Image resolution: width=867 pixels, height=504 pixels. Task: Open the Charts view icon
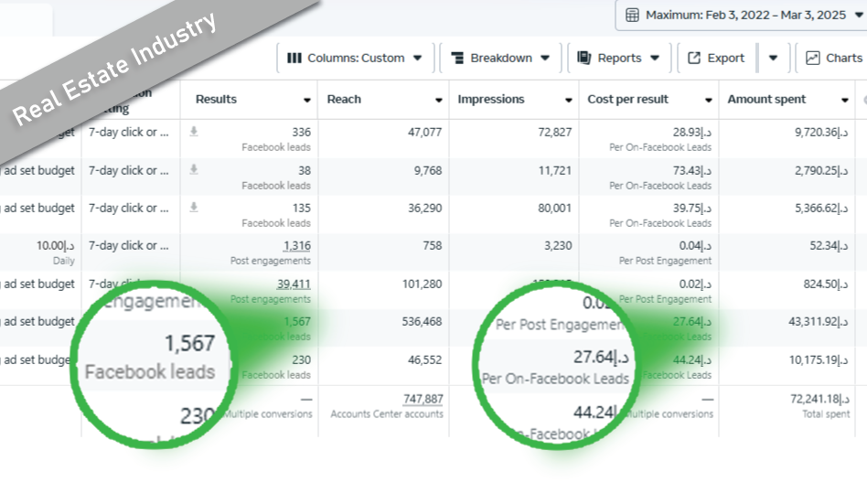(812, 58)
